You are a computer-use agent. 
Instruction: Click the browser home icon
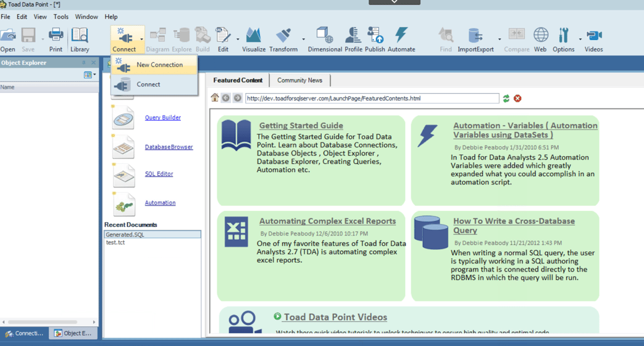214,97
